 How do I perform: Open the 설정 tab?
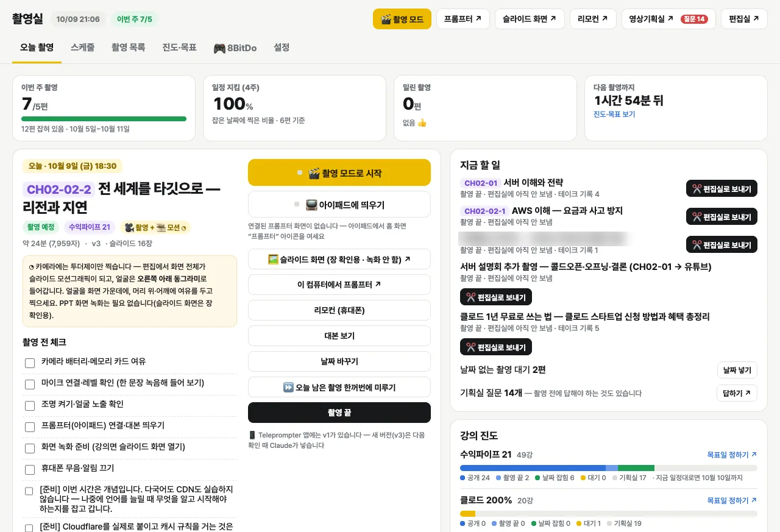tap(282, 48)
